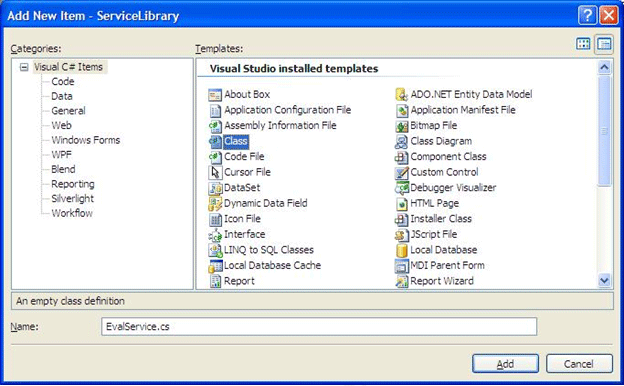624x386 pixels.
Task: Pick the Debugger Visualizer icon
Action: point(401,188)
